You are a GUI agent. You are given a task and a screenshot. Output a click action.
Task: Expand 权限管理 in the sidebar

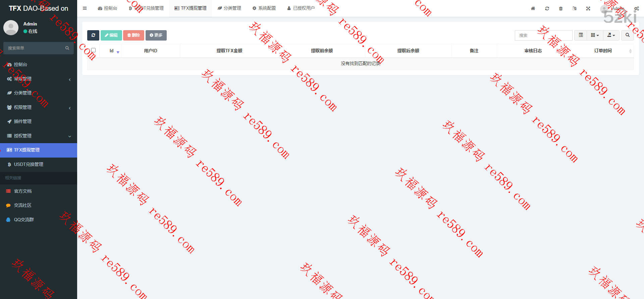pyautogui.click(x=23, y=107)
